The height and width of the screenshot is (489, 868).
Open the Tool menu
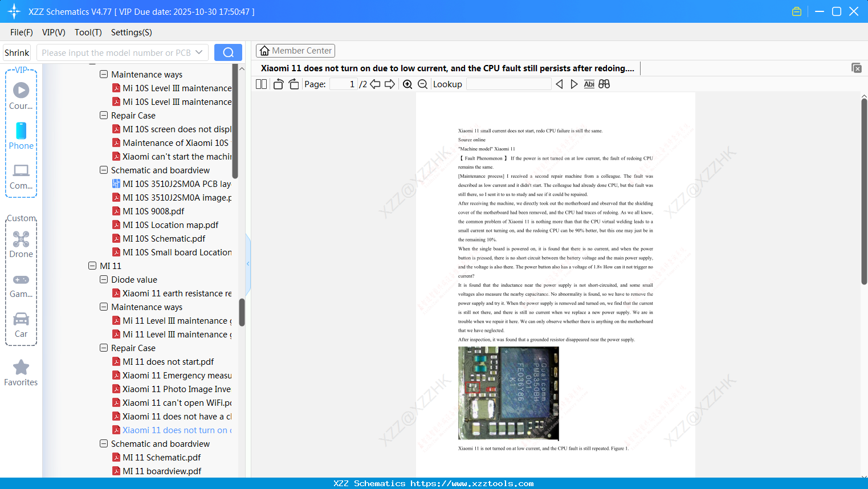pos(88,32)
